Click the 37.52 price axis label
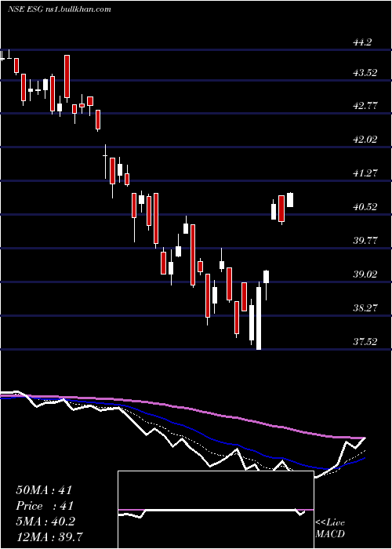The height and width of the screenshot is (549, 392). (365, 342)
